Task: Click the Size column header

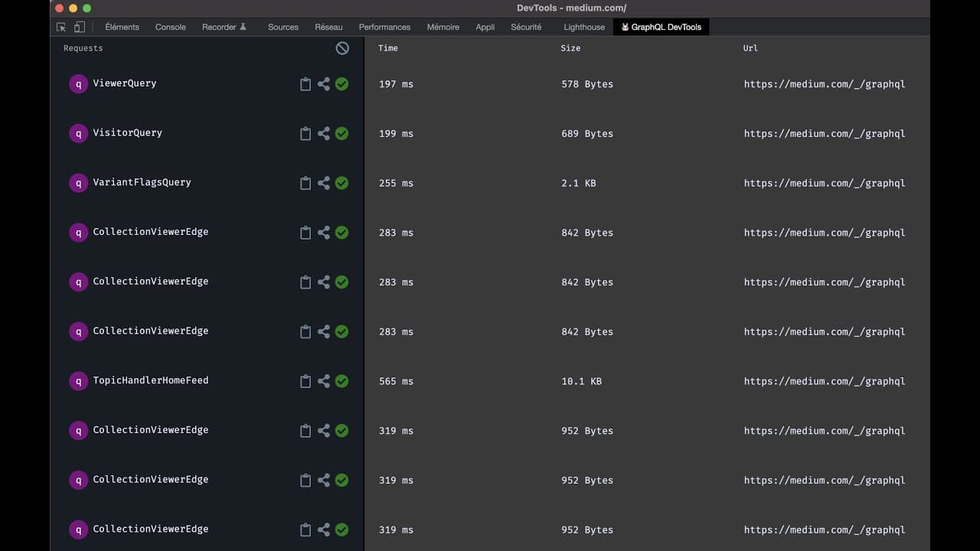Action: 570,48
